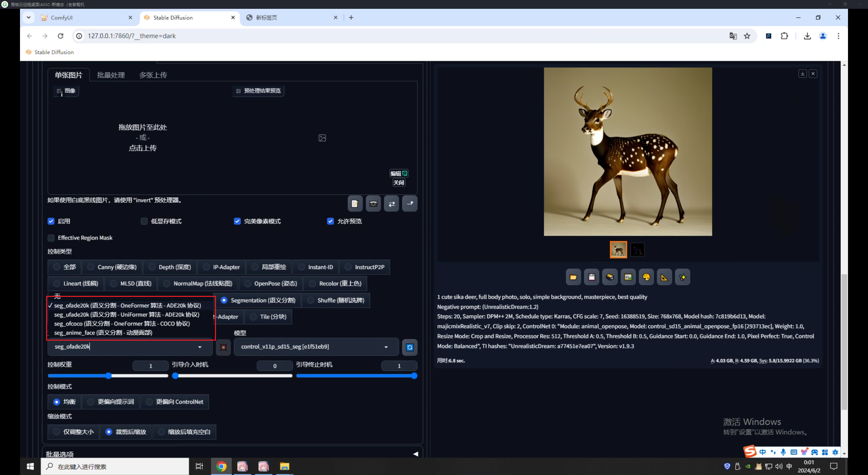
Task: Select the Depth (深度) control type
Action: pyautogui.click(x=170, y=267)
